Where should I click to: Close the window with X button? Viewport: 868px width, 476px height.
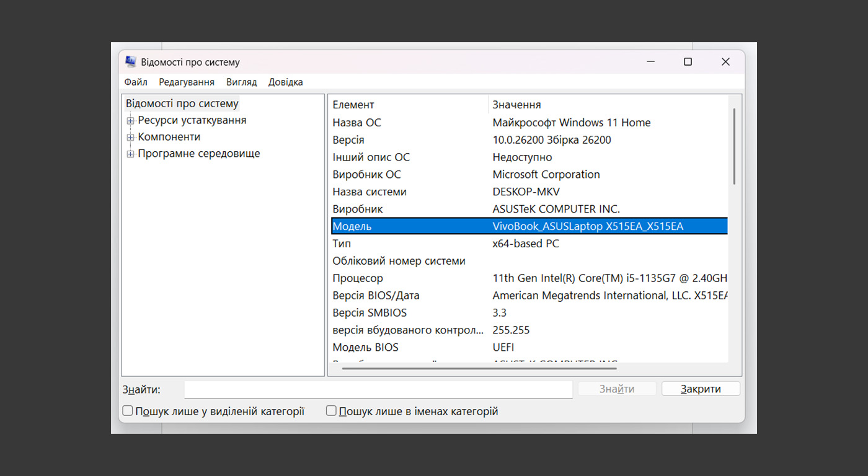click(x=725, y=62)
